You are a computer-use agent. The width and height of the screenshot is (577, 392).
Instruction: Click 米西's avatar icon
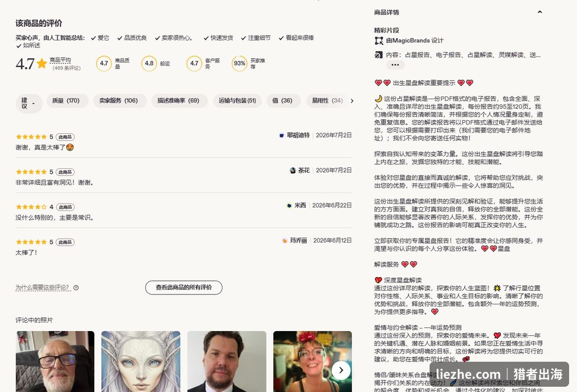point(289,205)
